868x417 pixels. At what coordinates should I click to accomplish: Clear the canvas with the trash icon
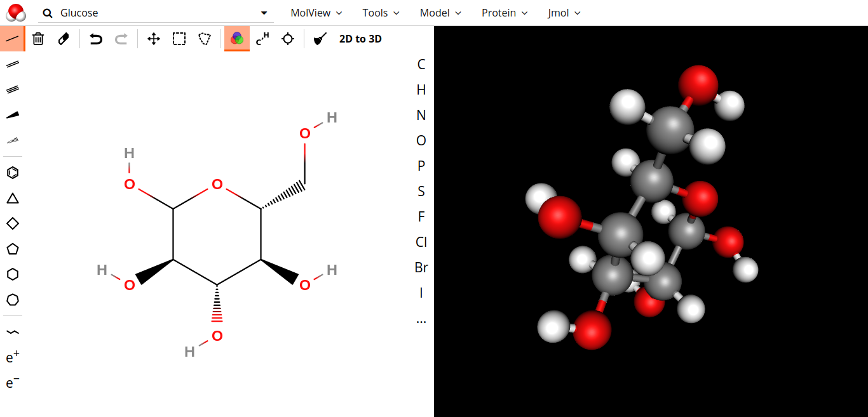tap(37, 39)
